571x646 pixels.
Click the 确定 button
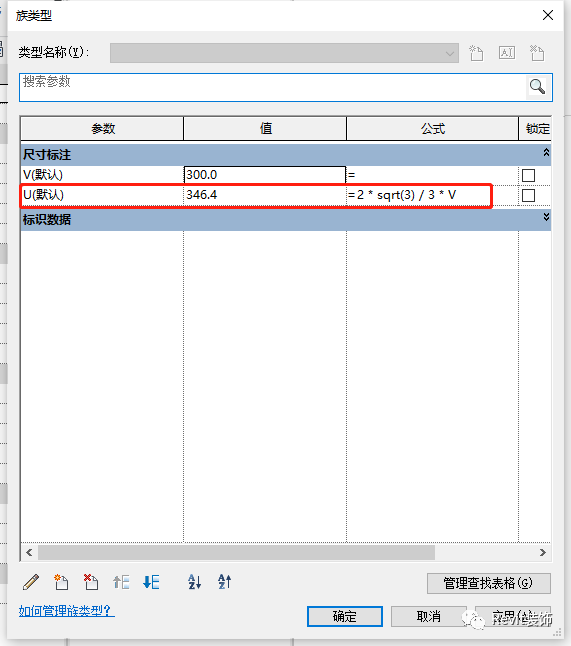[345, 616]
